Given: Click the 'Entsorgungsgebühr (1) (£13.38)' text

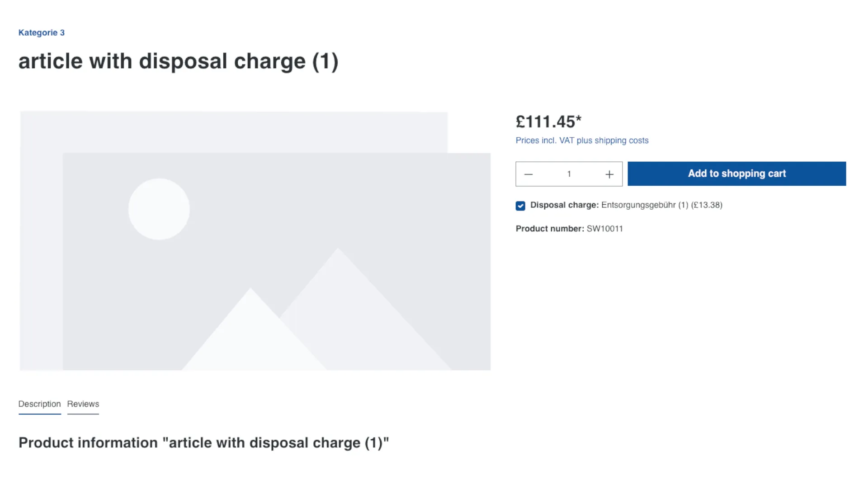Looking at the screenshot, I should 661,205.
